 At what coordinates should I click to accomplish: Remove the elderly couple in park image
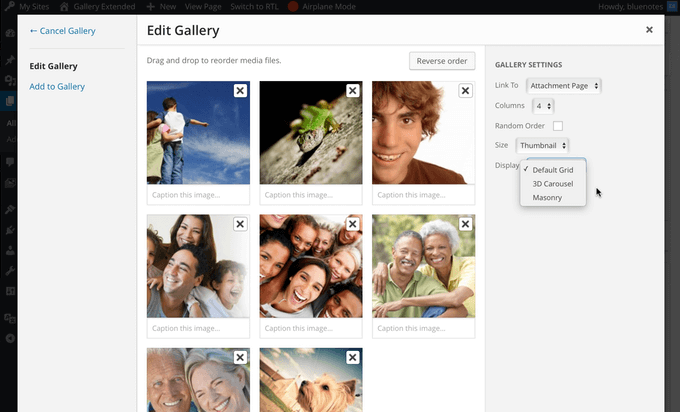(x=465, y=224)
